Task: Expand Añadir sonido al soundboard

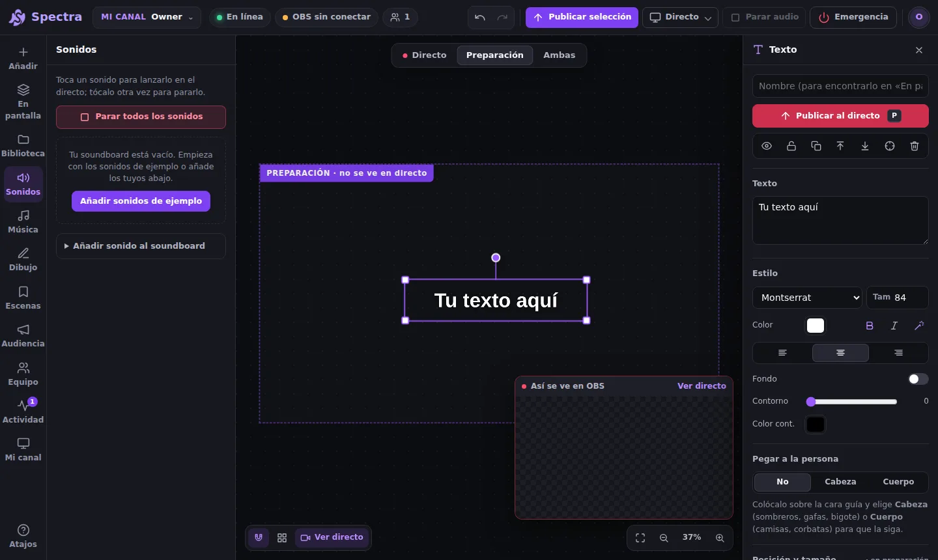Action: coord(141,246)
